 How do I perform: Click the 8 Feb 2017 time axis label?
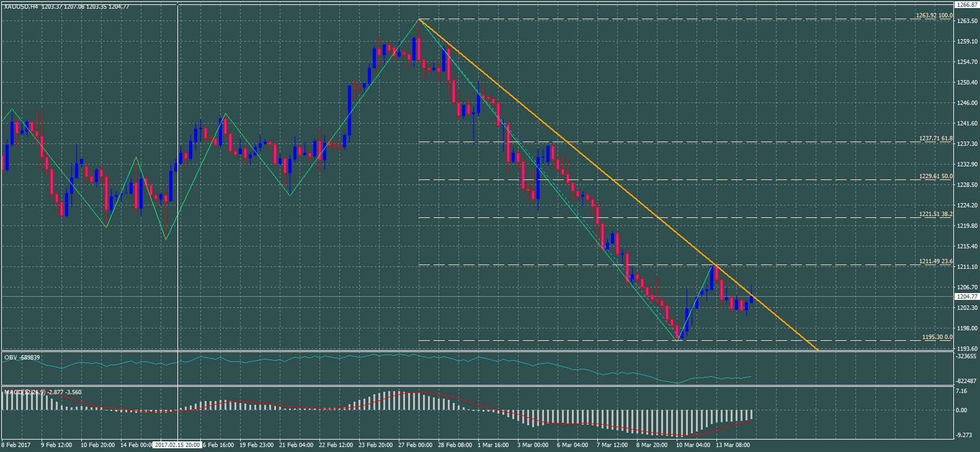point(17,445)
